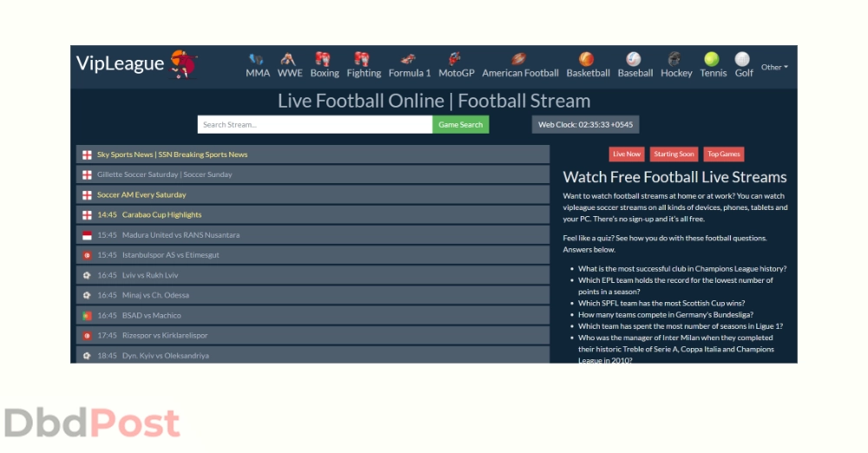Click Indonesia flag beside Madura United match
Image resolution: width=868 pixels, height=453 pixels.
[87, 235]
